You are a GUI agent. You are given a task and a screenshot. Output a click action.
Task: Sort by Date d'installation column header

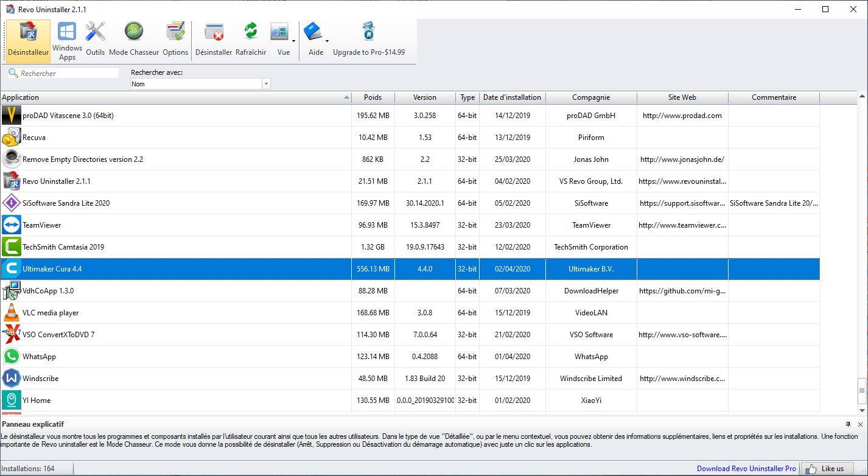[512, 97]
